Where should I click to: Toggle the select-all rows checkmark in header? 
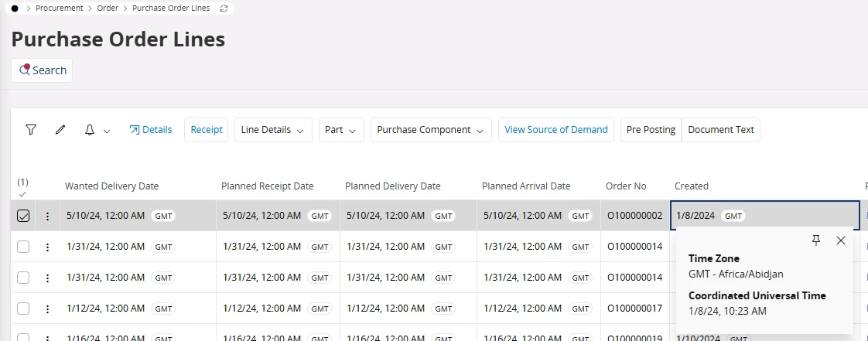pyautogui.click(x=22, y=194)
